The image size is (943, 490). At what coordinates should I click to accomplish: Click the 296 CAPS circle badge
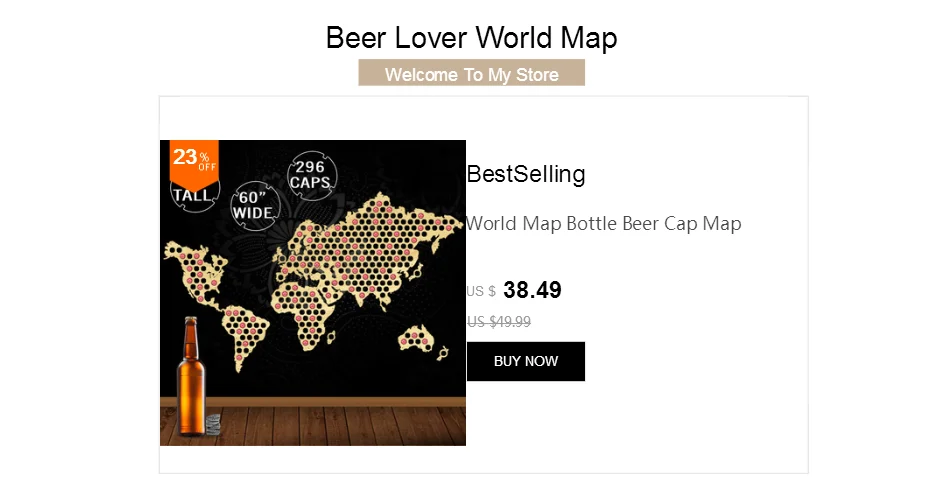click(312, 175)
